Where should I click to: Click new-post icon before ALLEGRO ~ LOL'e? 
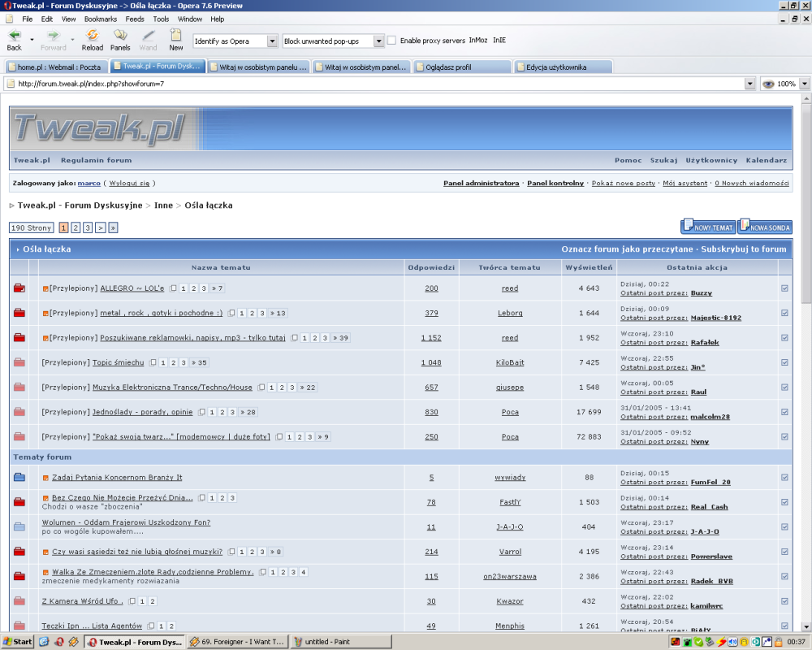pyautogui.click(x=45, y=288)
